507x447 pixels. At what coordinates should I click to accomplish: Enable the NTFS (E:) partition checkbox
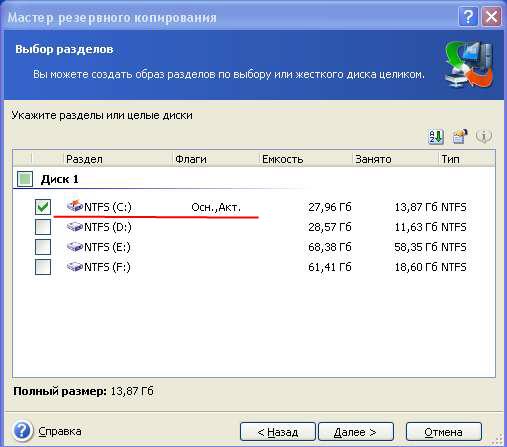[43, 247]
